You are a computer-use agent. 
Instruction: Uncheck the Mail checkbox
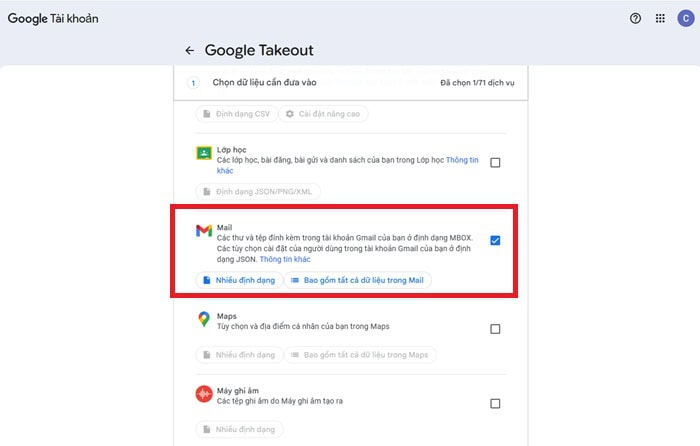tap(495, 240)
